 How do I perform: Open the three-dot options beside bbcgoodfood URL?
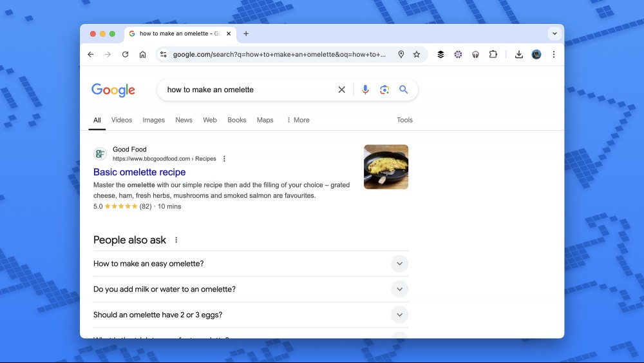[x=224, y=159]
